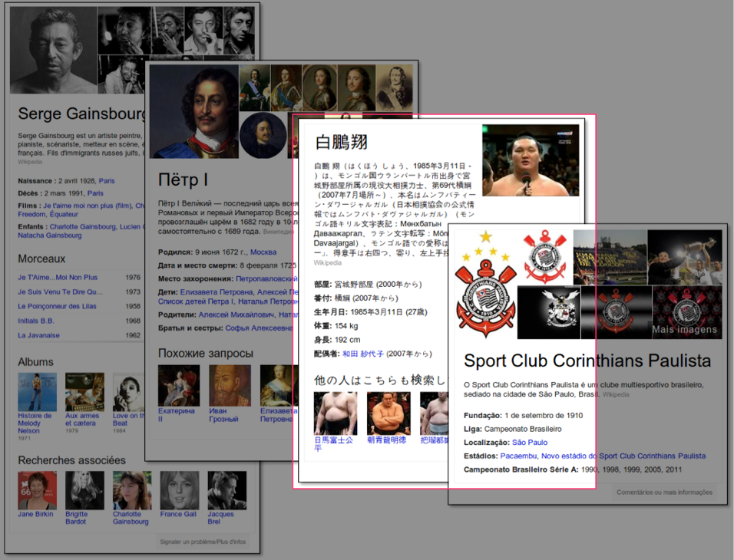
Task: Open the black eagle crest image
Action: coord(549,312)
